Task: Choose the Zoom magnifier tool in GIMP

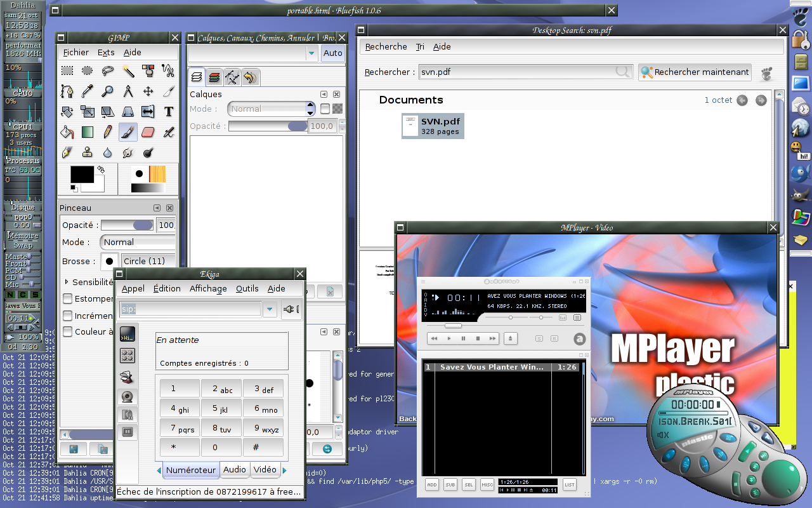Action: pos(108,91)
